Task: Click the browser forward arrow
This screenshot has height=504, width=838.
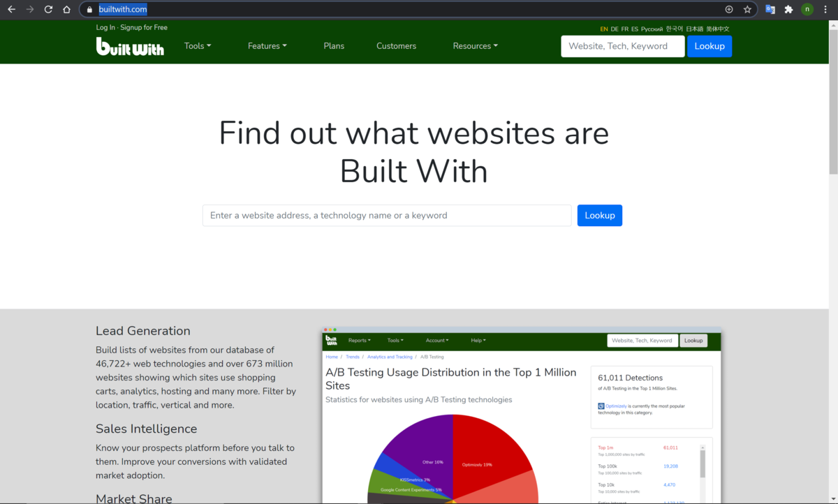Action: 29,9
